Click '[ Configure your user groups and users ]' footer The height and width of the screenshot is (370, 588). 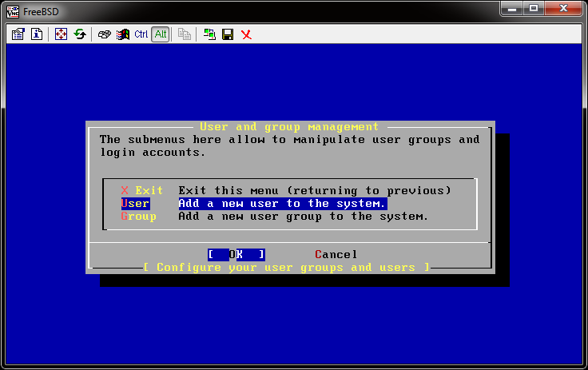[x=287, y=268]
